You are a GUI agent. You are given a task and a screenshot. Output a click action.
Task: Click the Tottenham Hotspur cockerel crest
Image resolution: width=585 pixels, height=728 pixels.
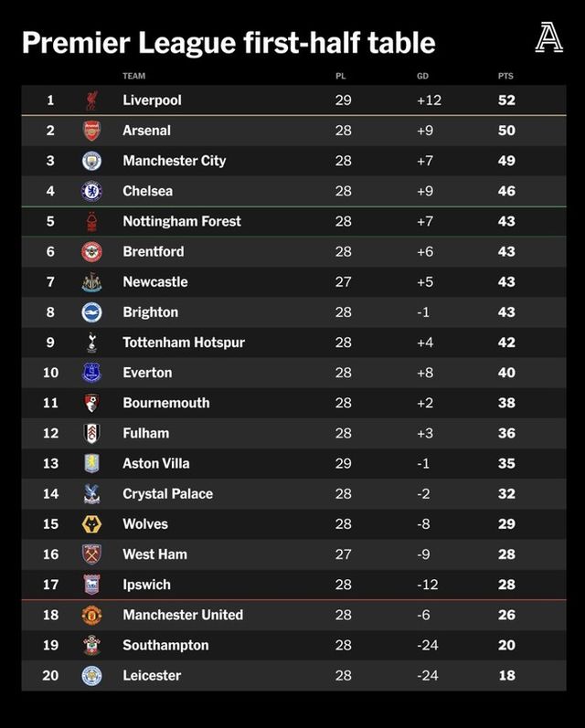(91, 343)
